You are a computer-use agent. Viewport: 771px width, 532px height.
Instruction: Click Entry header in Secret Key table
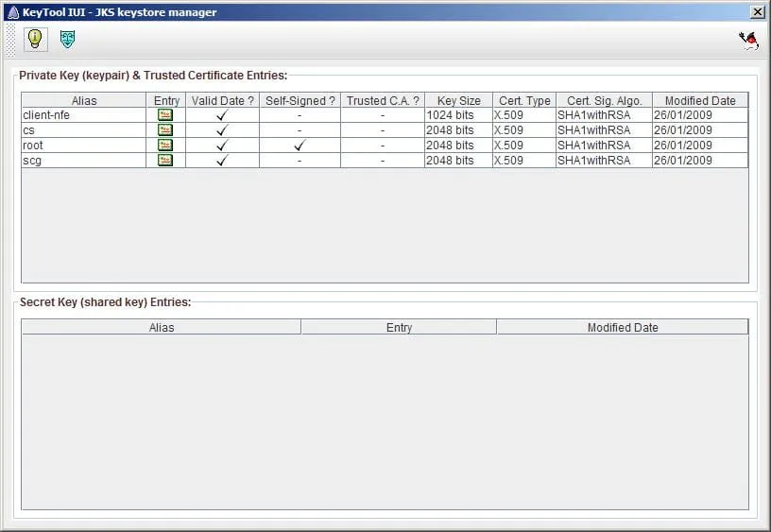coord(399,328)
